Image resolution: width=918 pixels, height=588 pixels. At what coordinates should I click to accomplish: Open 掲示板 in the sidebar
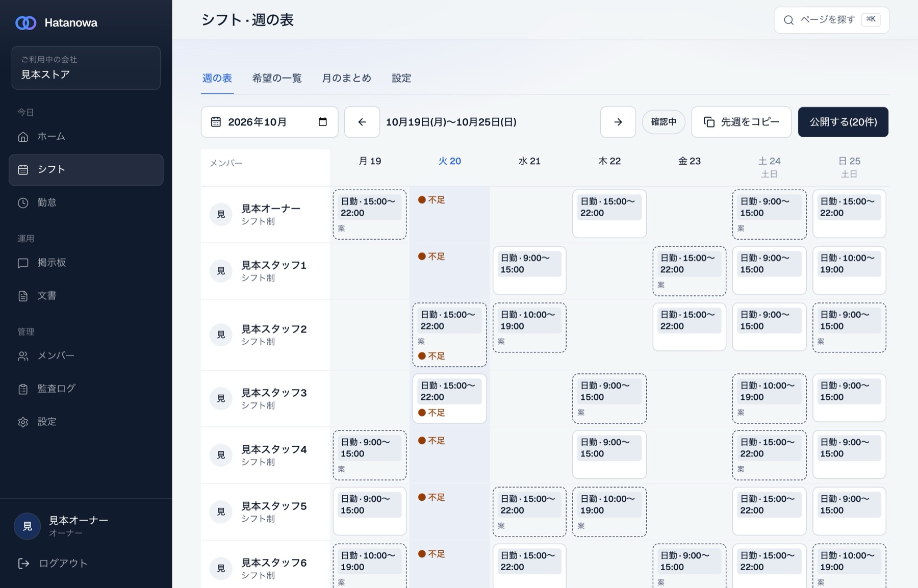click(86, 263)
